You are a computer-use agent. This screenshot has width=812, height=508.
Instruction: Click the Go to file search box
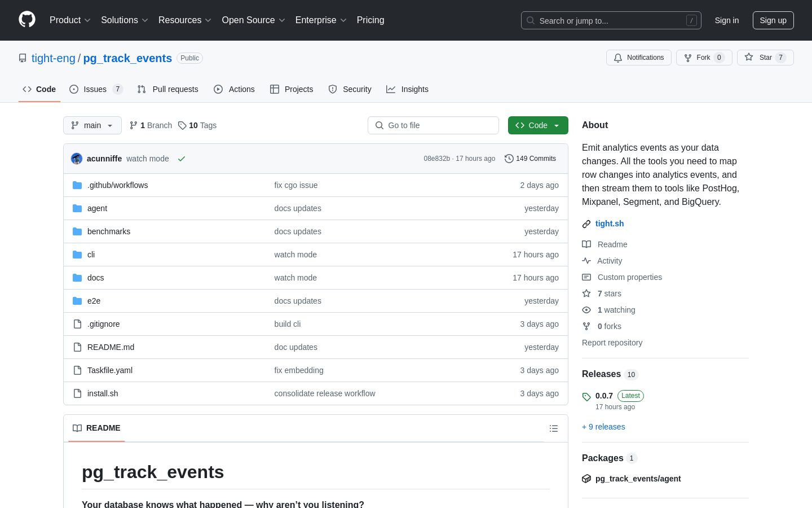(x=433, y=125)
